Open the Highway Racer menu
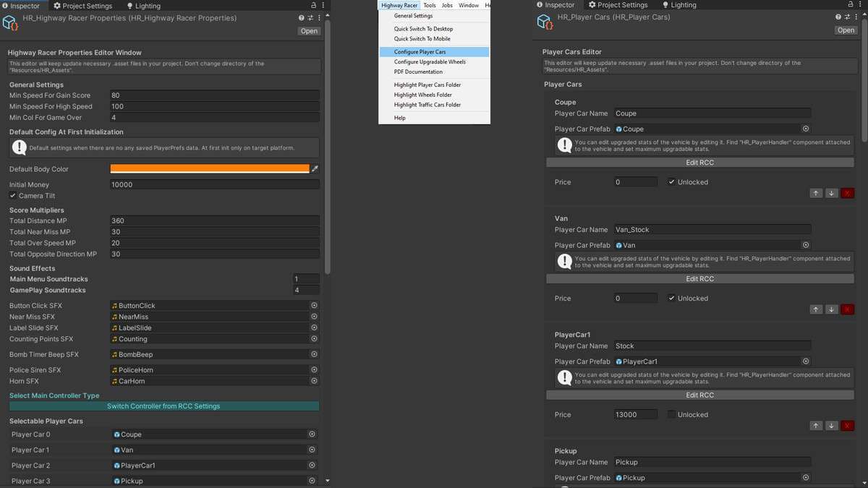This screenshot has width=868, height=488. coord(399,5)
